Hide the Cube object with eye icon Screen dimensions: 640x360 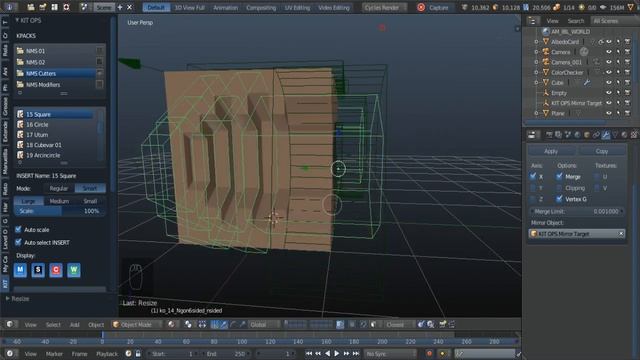(609, 82)
